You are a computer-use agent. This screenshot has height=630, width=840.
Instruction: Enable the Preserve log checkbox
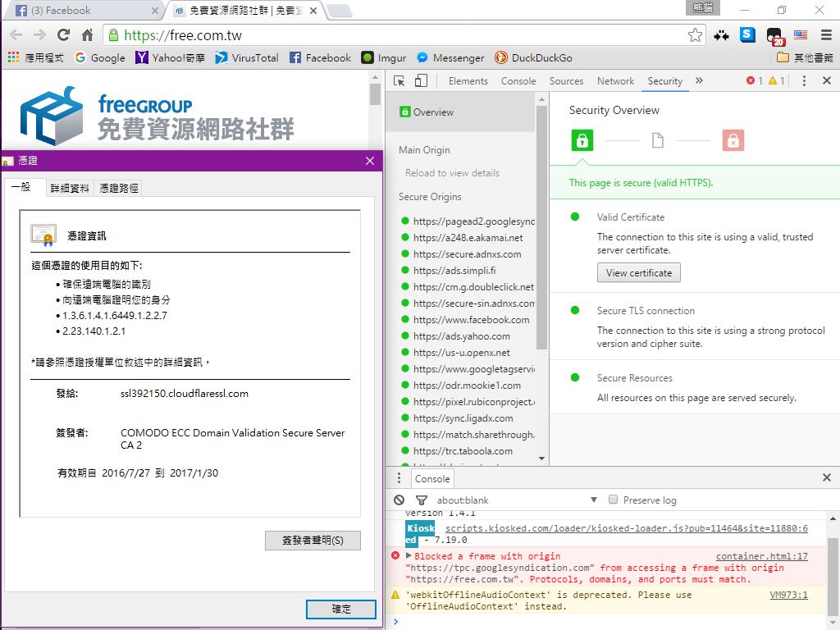(x=614, y=500)
